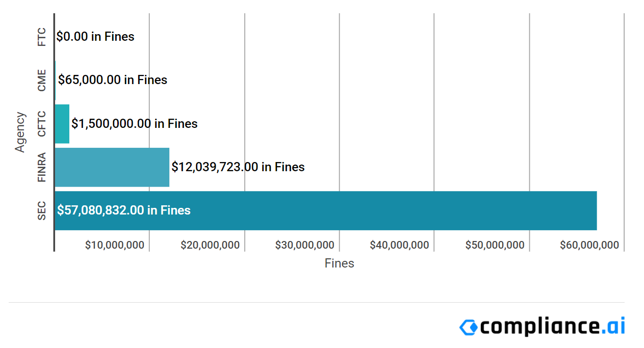Viewport: 644px width, 348px height.
Task: Click the compliance.ai hexagon logo icon
Action: (468, 327)
